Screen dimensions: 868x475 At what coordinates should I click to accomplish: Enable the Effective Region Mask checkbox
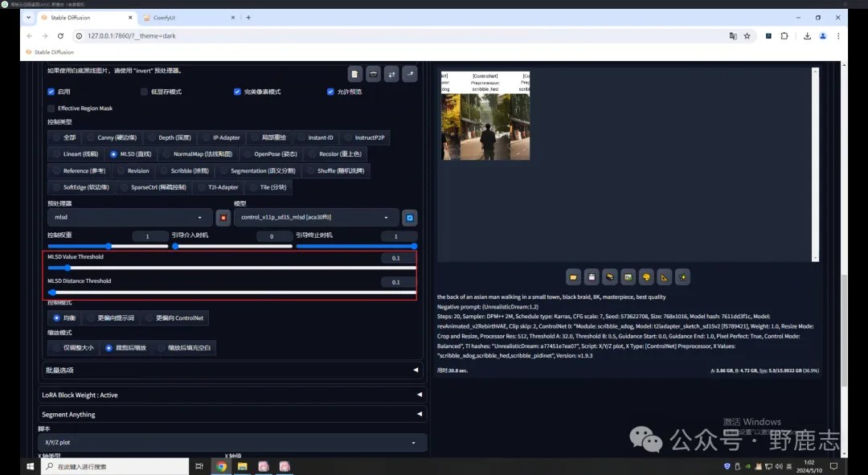click(51, 109)
